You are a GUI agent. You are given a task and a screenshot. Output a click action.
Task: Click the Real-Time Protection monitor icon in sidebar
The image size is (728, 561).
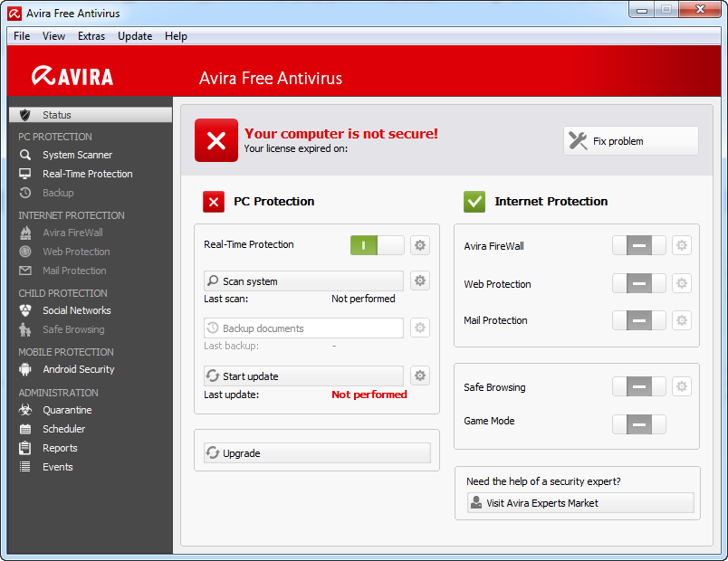pos(25,174)
